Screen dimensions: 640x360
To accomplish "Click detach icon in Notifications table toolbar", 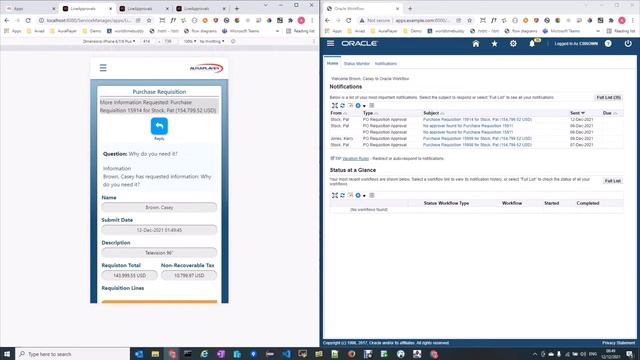I will (335, 106).
